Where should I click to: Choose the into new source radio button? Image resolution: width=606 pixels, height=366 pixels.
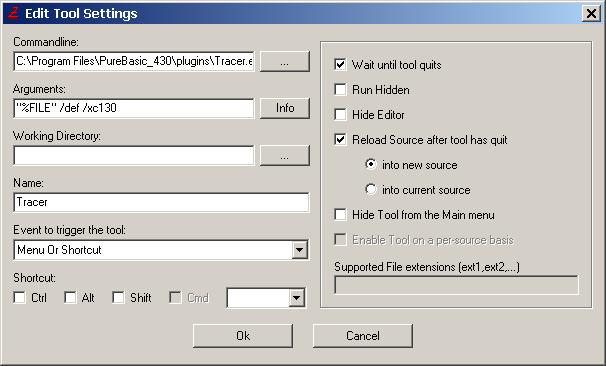[x=371, y=165]
